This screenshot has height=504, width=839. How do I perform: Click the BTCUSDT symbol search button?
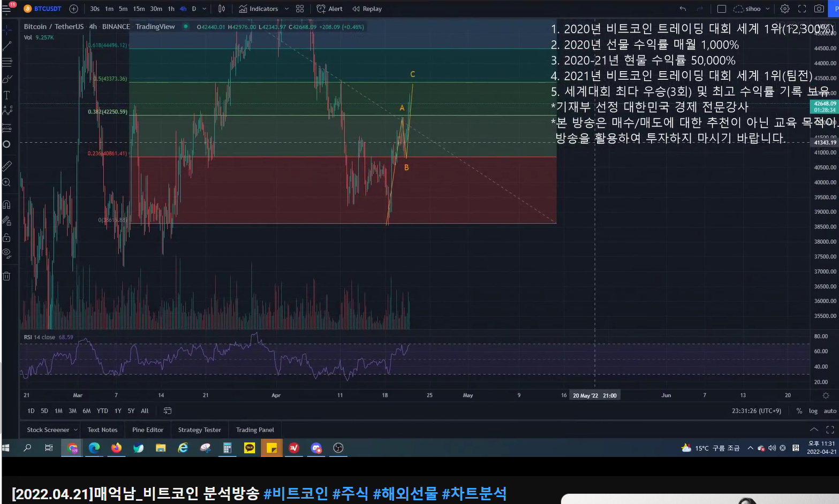point(43,9)
